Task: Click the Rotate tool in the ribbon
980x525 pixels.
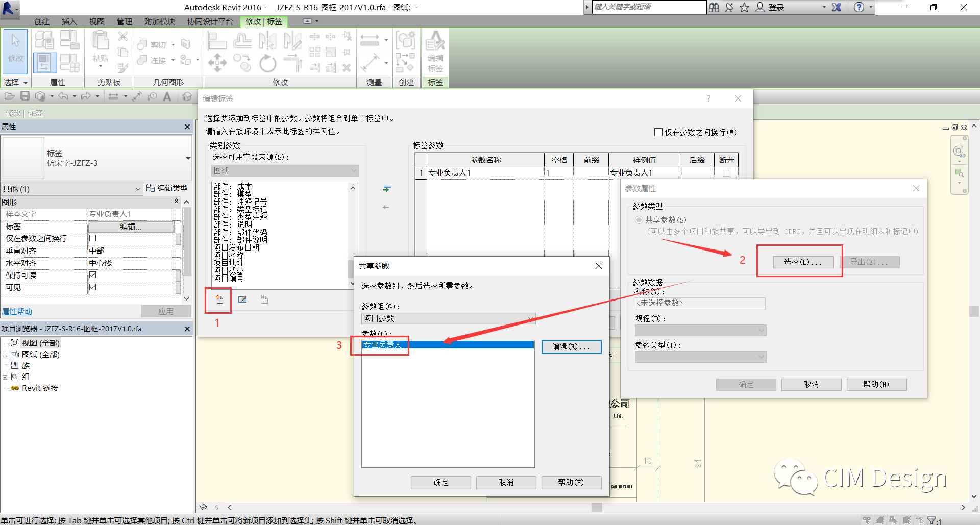Action: click(x=268, y=64)
